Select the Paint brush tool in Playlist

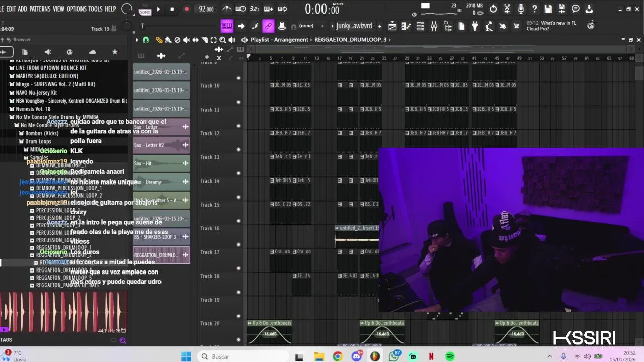pyautogui.click(x=168, y=40)
